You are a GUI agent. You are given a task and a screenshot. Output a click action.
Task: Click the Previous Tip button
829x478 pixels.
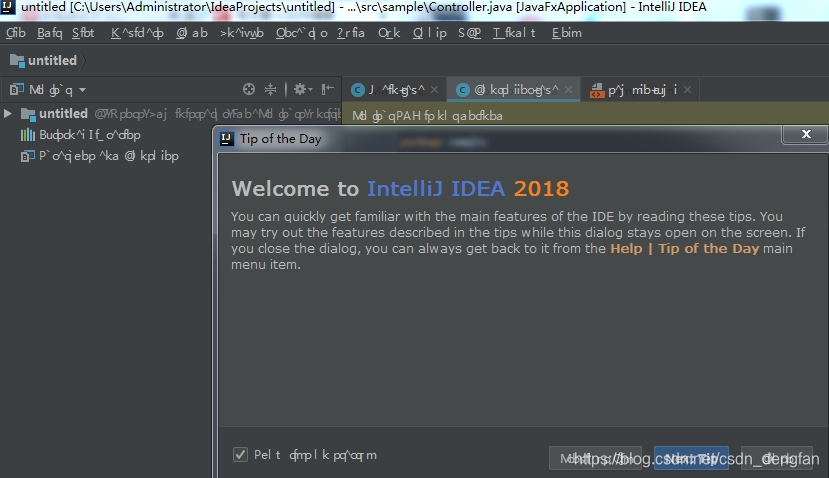(x=595, y=458)
